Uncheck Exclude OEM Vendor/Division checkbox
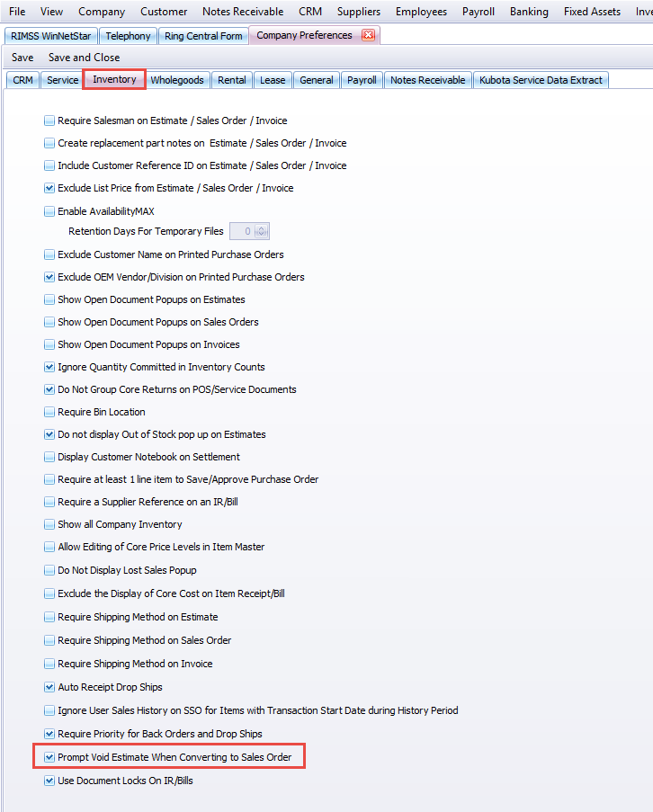The image size is (653, 812). 49,277
